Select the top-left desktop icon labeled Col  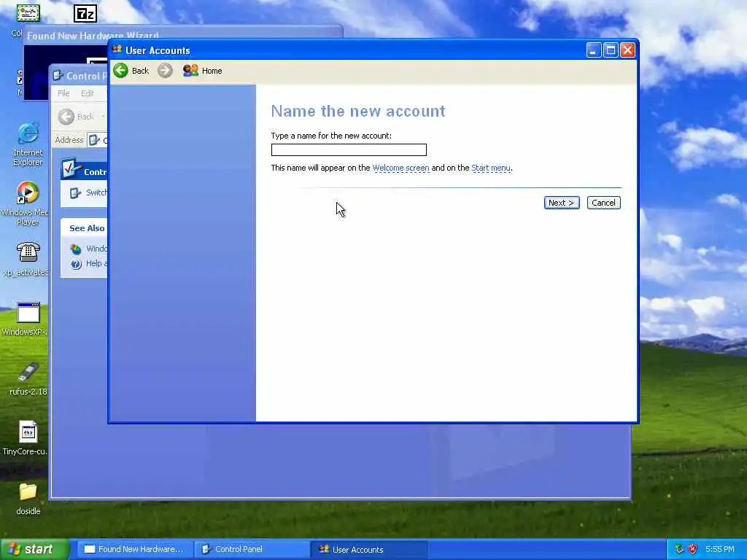pyautogui.click(x=28, y=13)
